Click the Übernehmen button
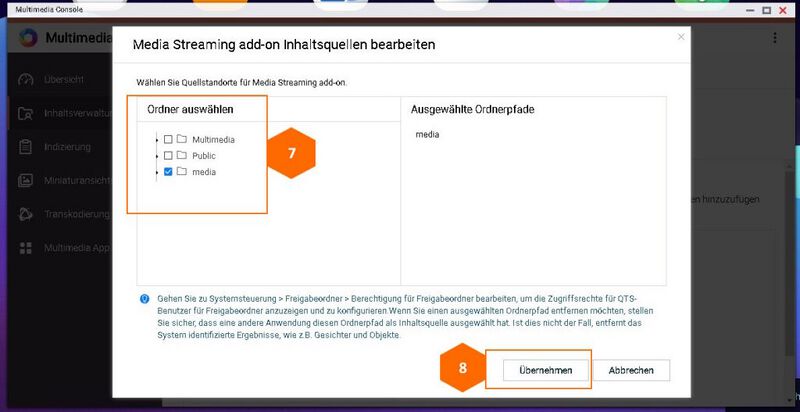800x412 pixels. pyautogui.click(x=545, y=370)
